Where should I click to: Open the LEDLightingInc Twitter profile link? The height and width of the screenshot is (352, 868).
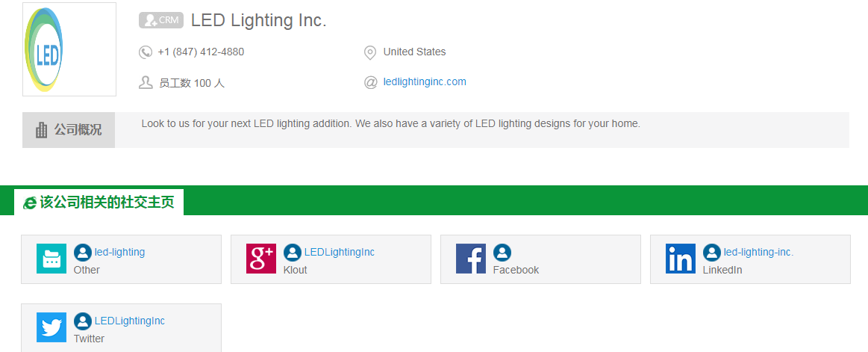coord(130,321)
